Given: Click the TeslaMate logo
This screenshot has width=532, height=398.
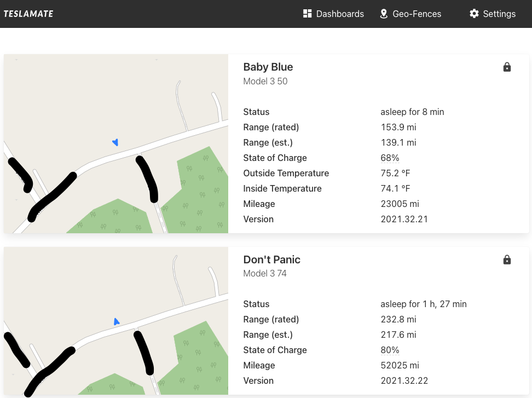Looking at the screenshot, I should (28, 14).
